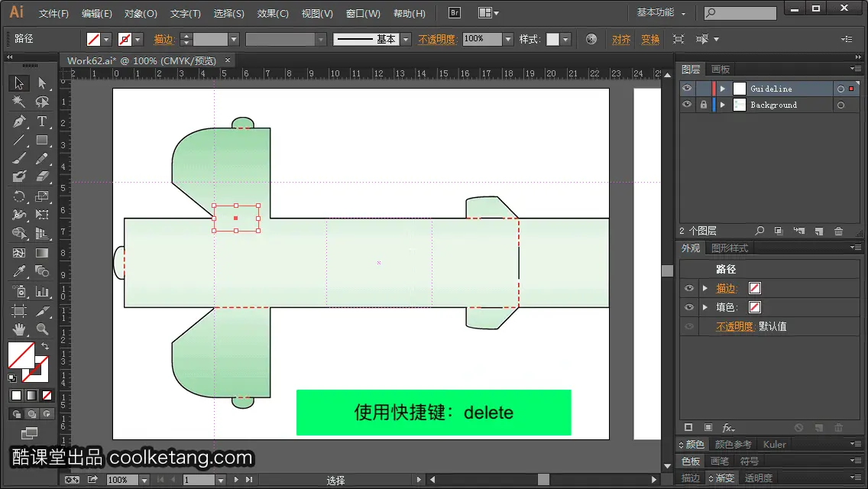Viewport: 868px width, 489px height.
Task: Click stroke swatch in Appearance panel
Action: point(754,288)
